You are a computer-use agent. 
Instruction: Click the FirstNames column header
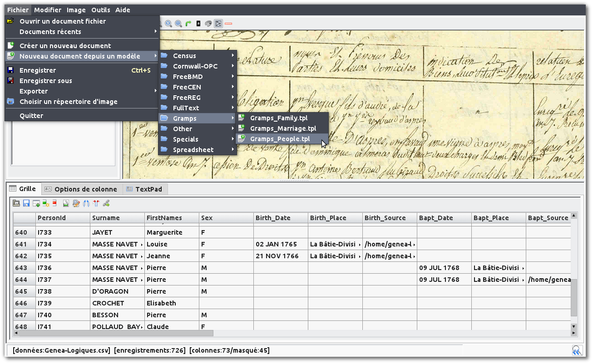[172, 218]
